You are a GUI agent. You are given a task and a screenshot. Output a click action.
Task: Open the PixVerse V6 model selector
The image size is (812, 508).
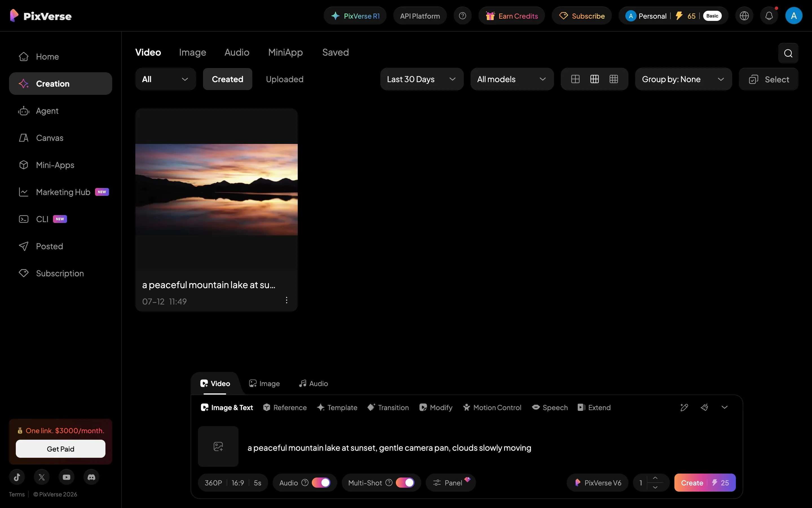click(x=597, y=483)
